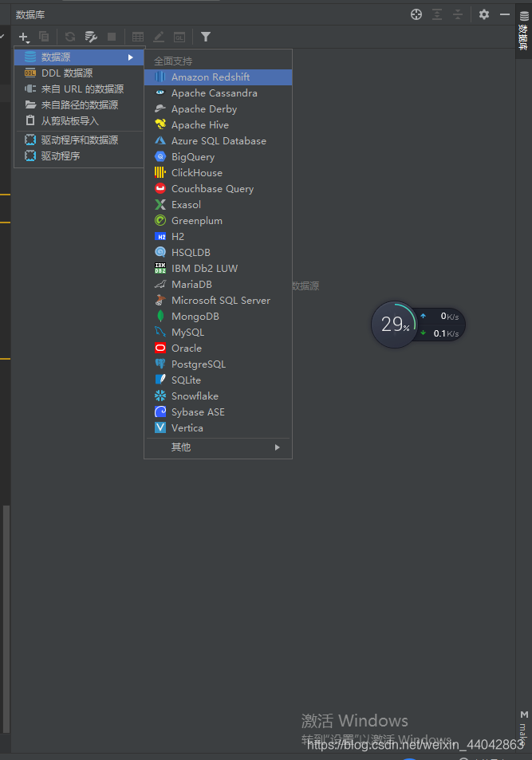The height and width of the screenshot is (760, 532).
Task: Select H2 data source
Action: click(219, 237)
